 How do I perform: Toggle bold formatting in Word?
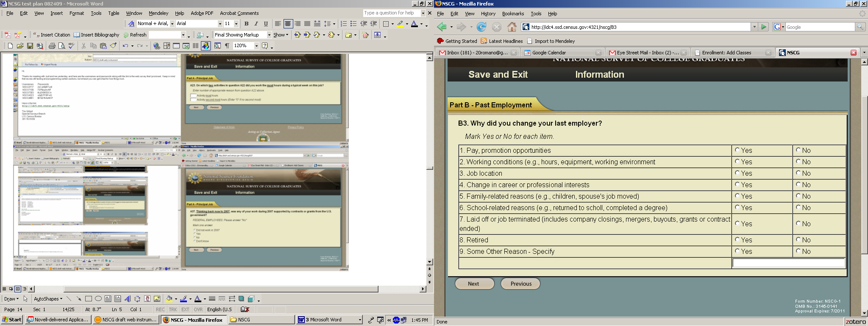[x=246, y=24]
